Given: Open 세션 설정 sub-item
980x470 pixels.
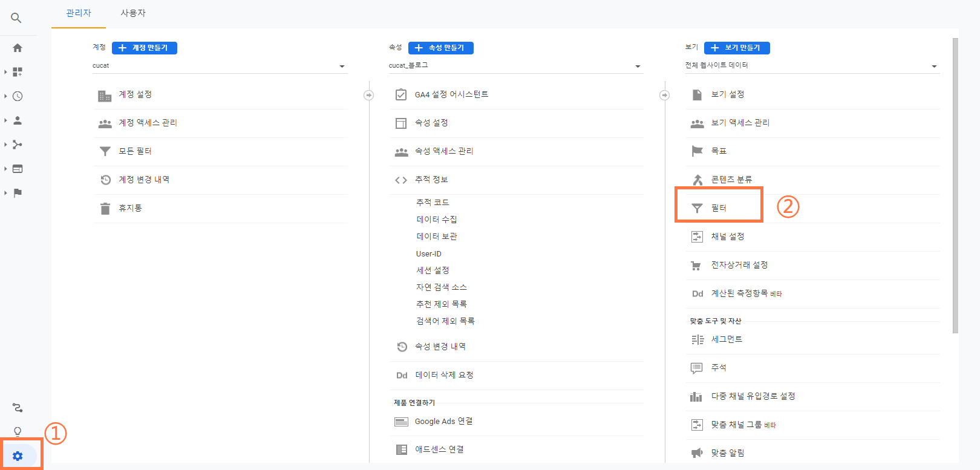Looking at the screenshot, I should (x=433, y=270).
